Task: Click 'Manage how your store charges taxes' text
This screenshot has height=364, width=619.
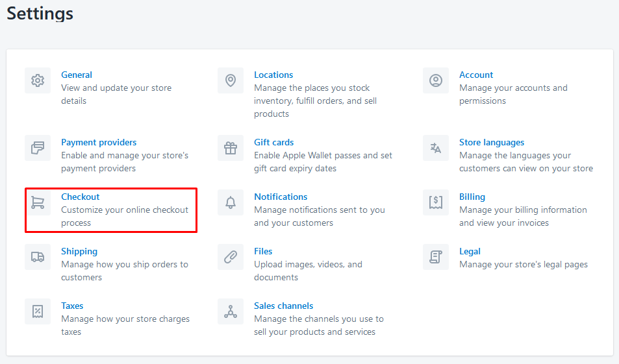Action: pos(125,325)
